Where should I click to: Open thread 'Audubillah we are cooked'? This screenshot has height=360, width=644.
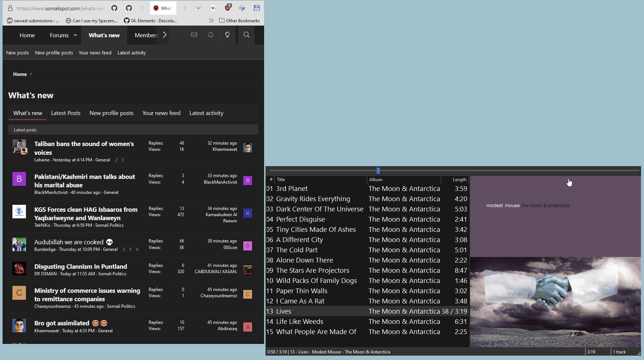click(x=74, y=242)
